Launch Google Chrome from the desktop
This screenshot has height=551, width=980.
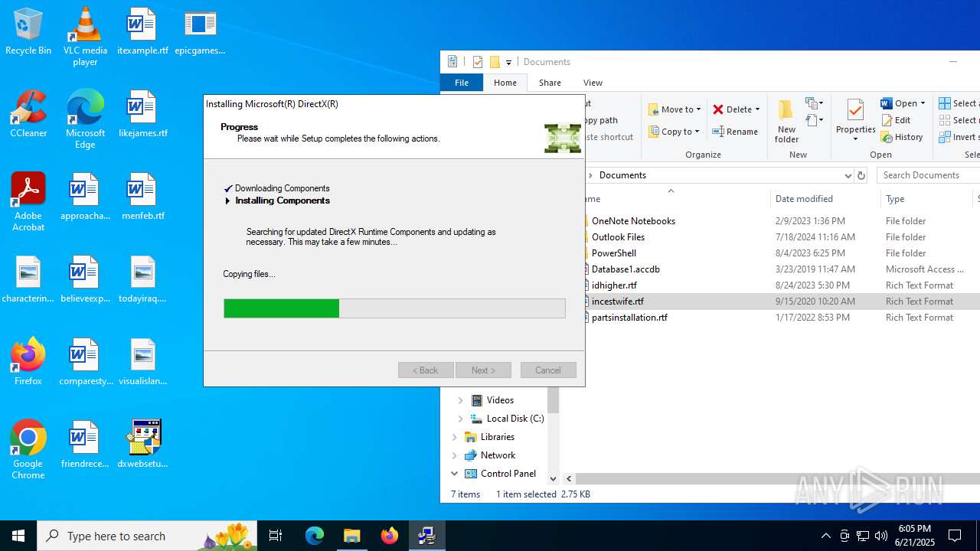tap(28, 450)
